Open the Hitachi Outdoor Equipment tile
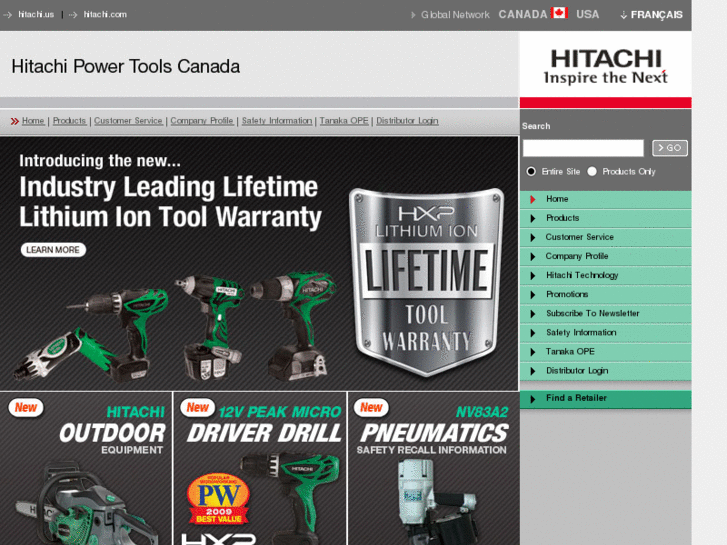The height and width of the screenshot is (545, 727). [86, 468]
